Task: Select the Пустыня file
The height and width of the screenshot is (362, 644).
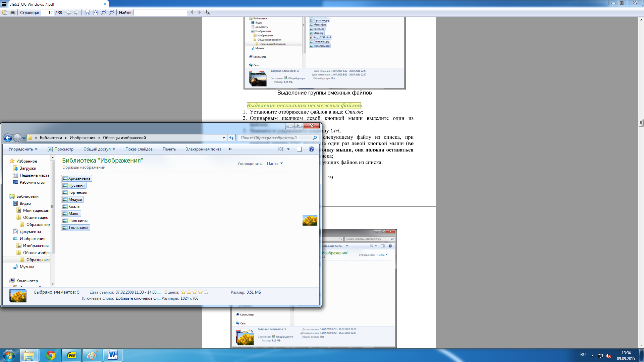Action: point(74,185)
